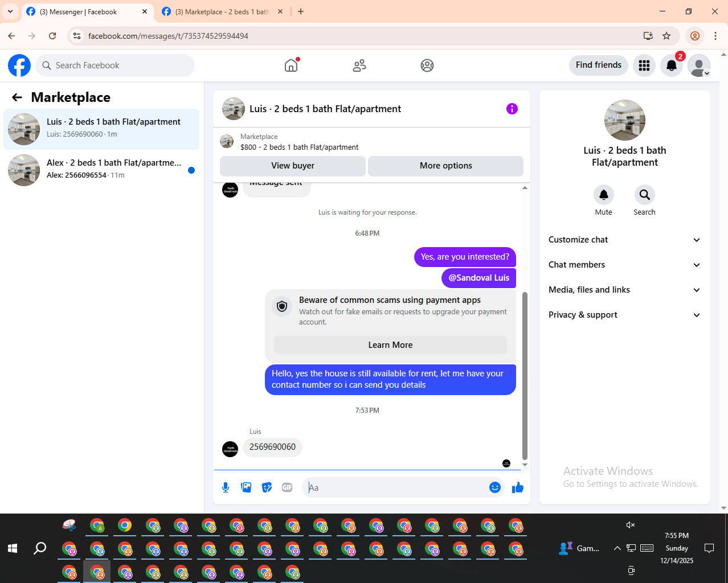The height and width of the screenshot is (583, 728).
Task: Expand Customize chat section
Action: click(625, 240)
